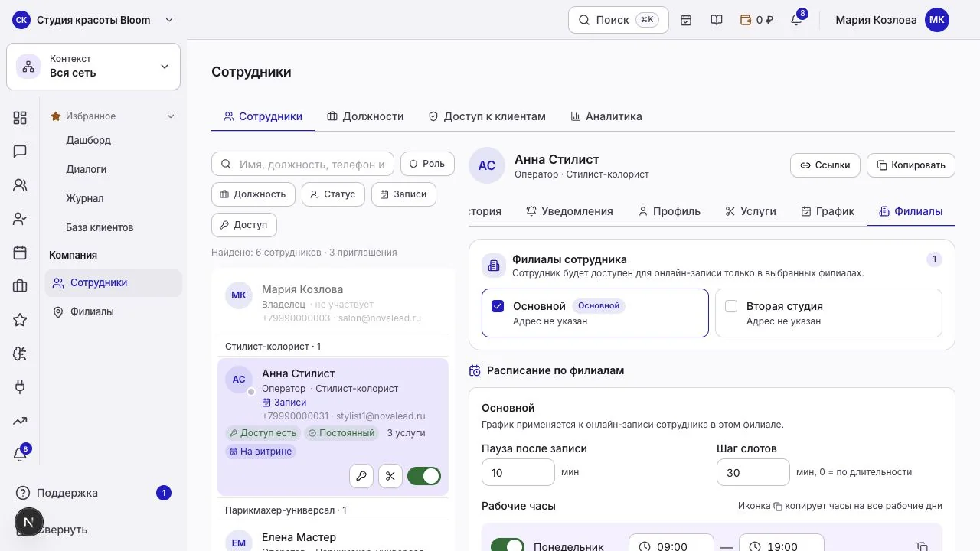Switch to Доступ к клиентам tab
The width and height of the screenshot is (980, 551).
pos(487,116)
